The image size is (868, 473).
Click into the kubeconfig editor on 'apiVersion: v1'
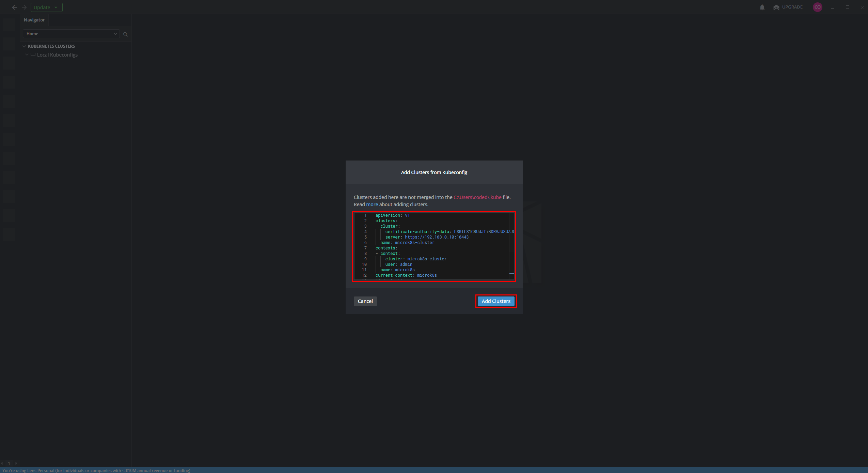pos(392,215)
